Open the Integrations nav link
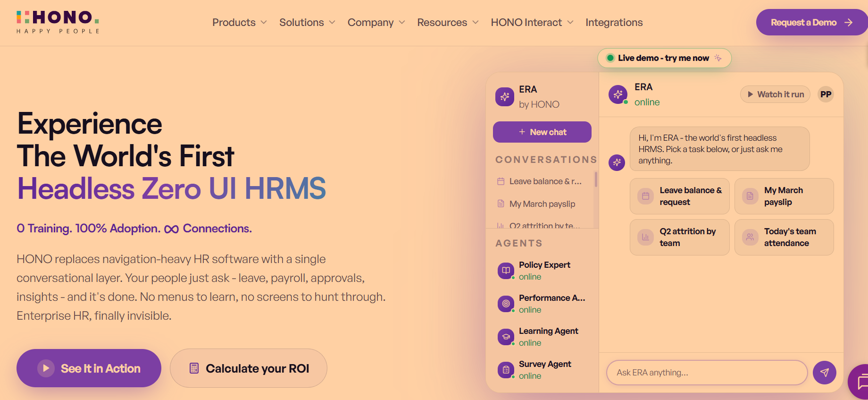 click(x=614, y=23)
